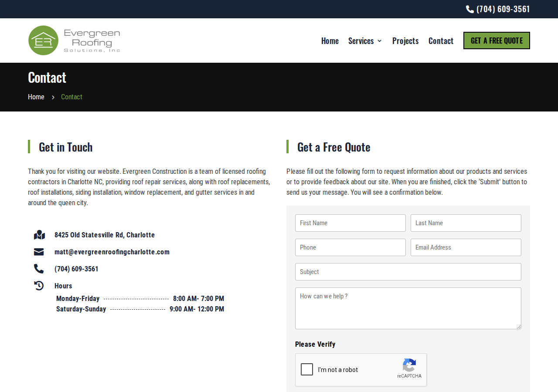Select Contact in the navigation bar
Screen dimensions: 558x392
[441, 41]
